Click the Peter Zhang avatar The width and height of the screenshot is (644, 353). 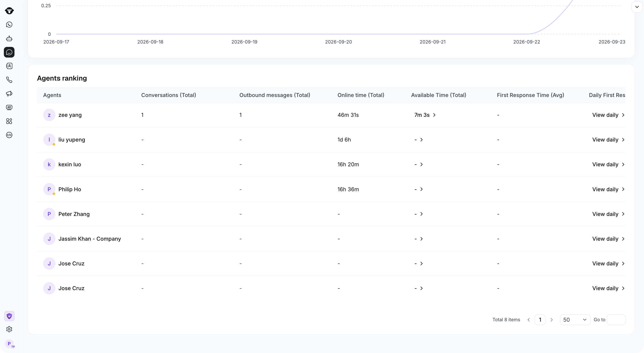click(x=49, y=214)
